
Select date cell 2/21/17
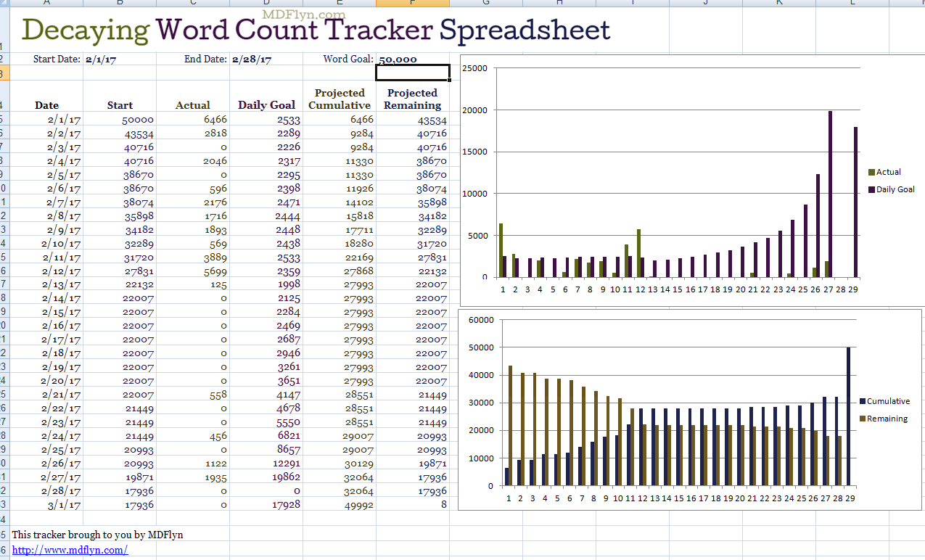[x=62, y=395]
